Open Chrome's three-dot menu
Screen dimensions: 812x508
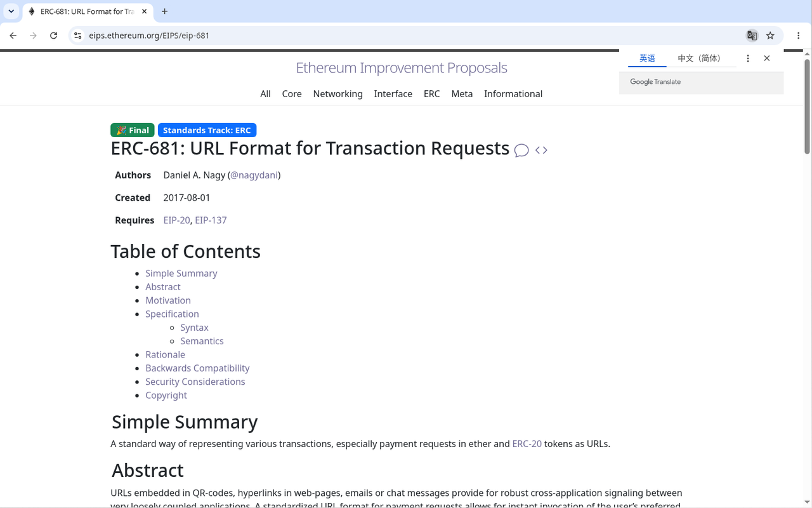pos(798,36)
